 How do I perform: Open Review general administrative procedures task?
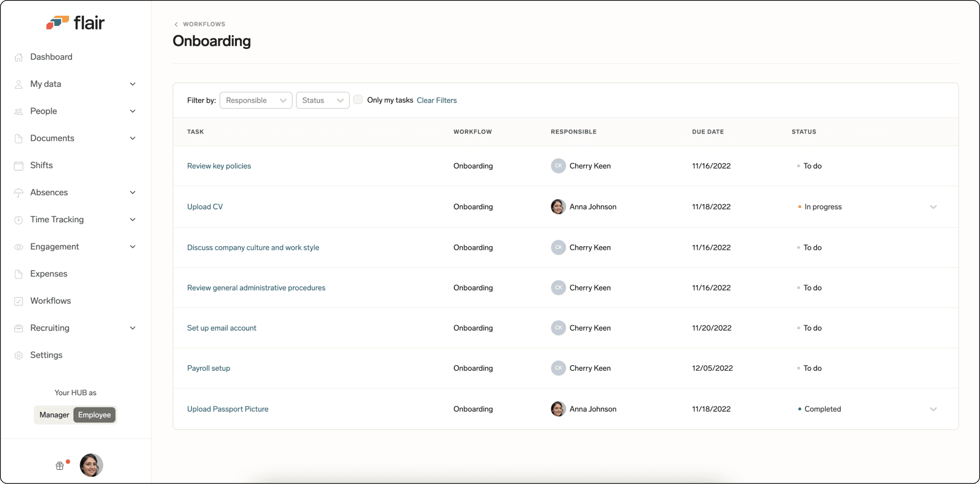pos(256,288)
